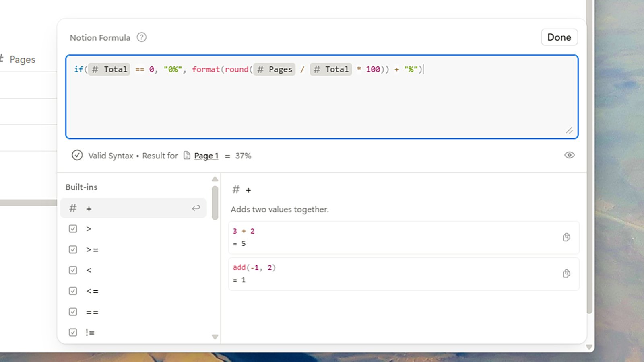The image size is (644, 362).
Task: Click the 'format' function in the formula
Action: pos(206,69)
